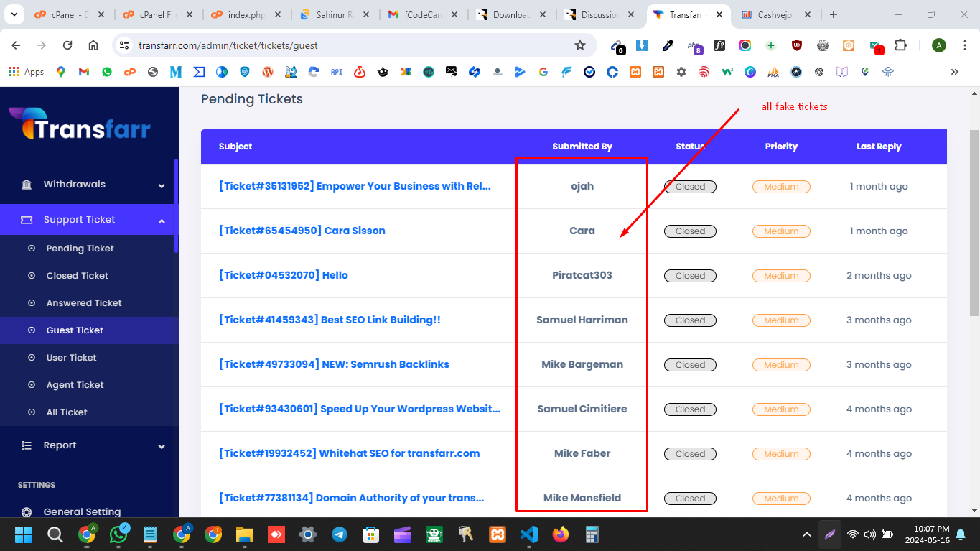Open Ticket#77381134 Domain Authority ticket

click(352, 498)
